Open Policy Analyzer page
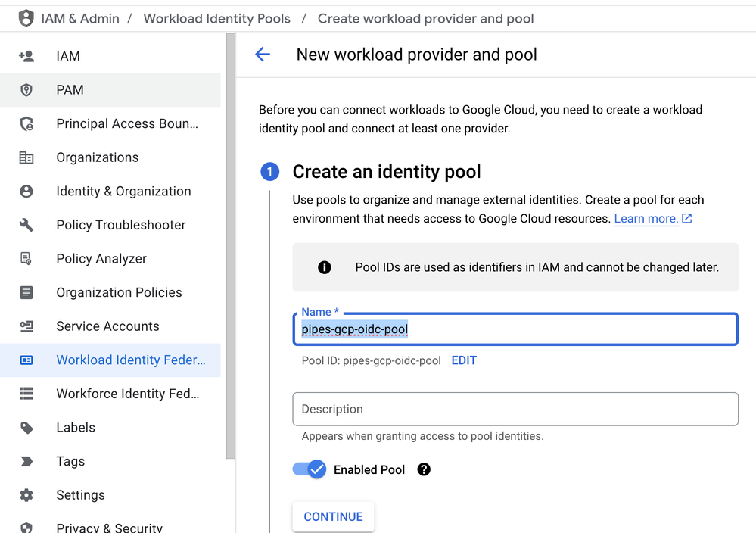Screen dimensions: 756x533 pyautogui.click(x=110, y=259)
